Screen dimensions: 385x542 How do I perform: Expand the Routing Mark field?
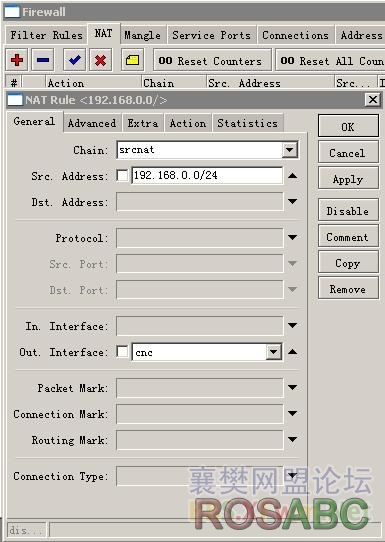coord(292,440)
